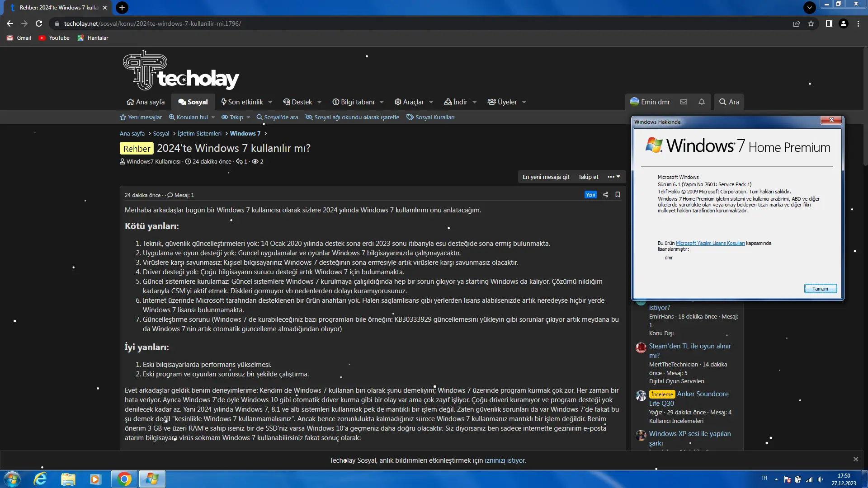
Task: Expand the Bilgi tabanı dropdown arrow
Action: click(x=382, y=102)
